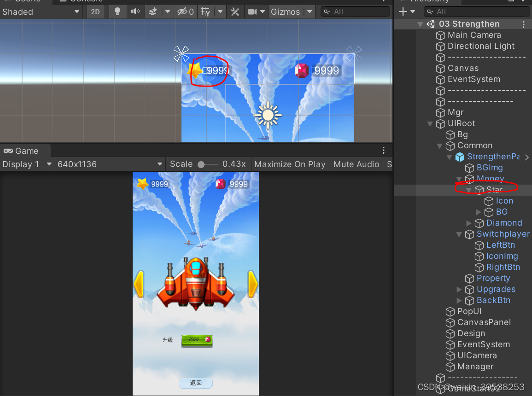532x396 pixels.
Task: Expand the Diamond object
Action: tap(468, 223)
